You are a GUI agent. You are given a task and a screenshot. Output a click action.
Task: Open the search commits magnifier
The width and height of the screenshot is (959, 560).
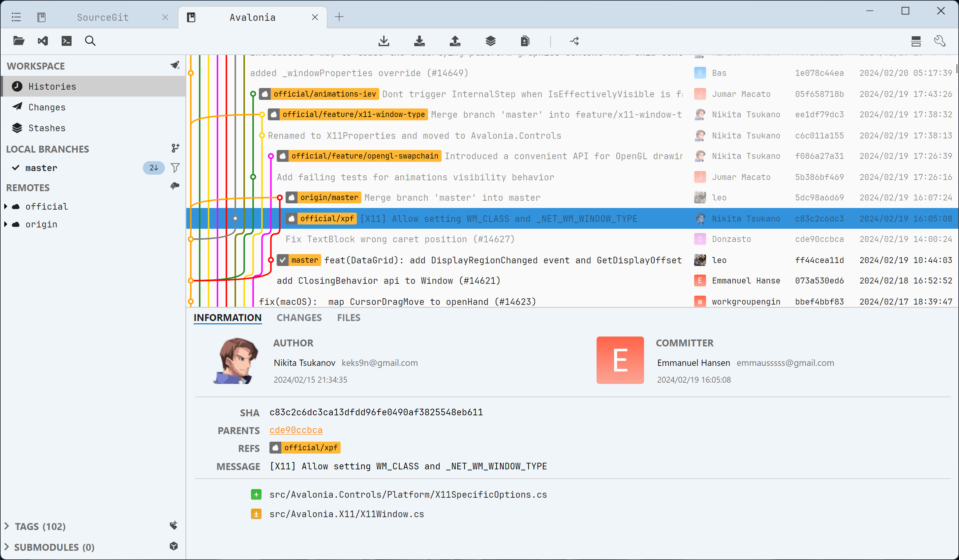pos(90,41)
